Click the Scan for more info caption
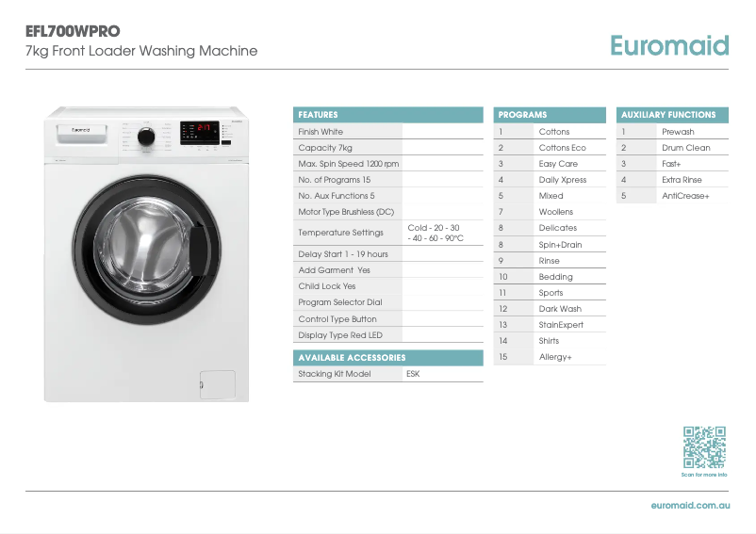This screenshot has width=756, height=534. click(704, 475)
